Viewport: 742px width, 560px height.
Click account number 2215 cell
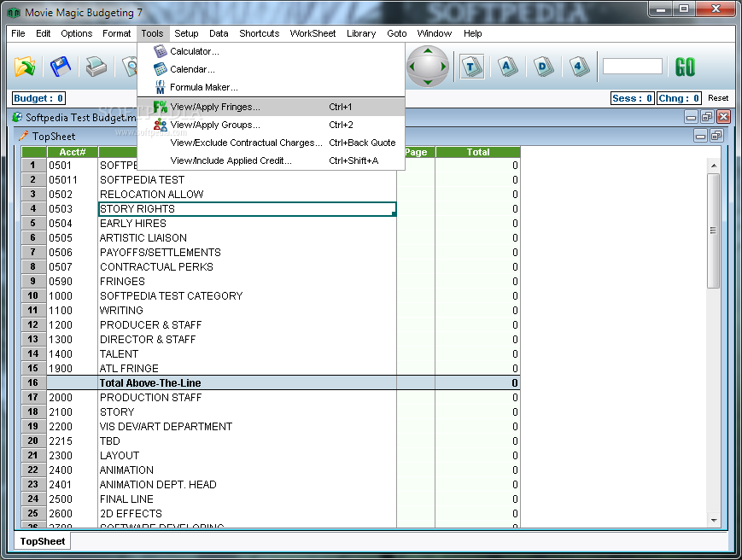72,441
